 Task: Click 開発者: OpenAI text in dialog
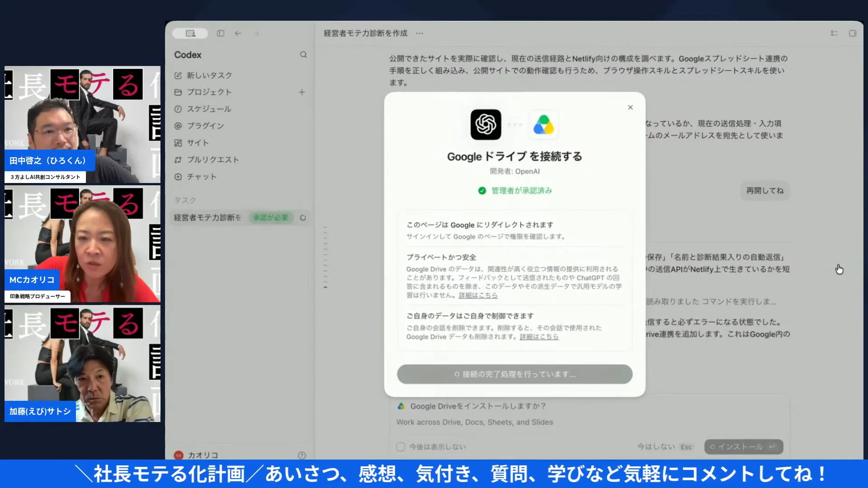(514, 172)
